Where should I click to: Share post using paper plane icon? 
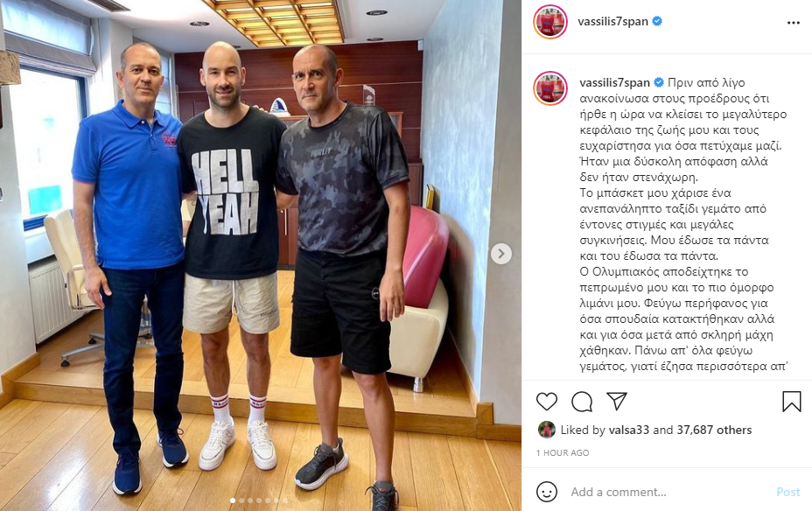coord(617,402)
